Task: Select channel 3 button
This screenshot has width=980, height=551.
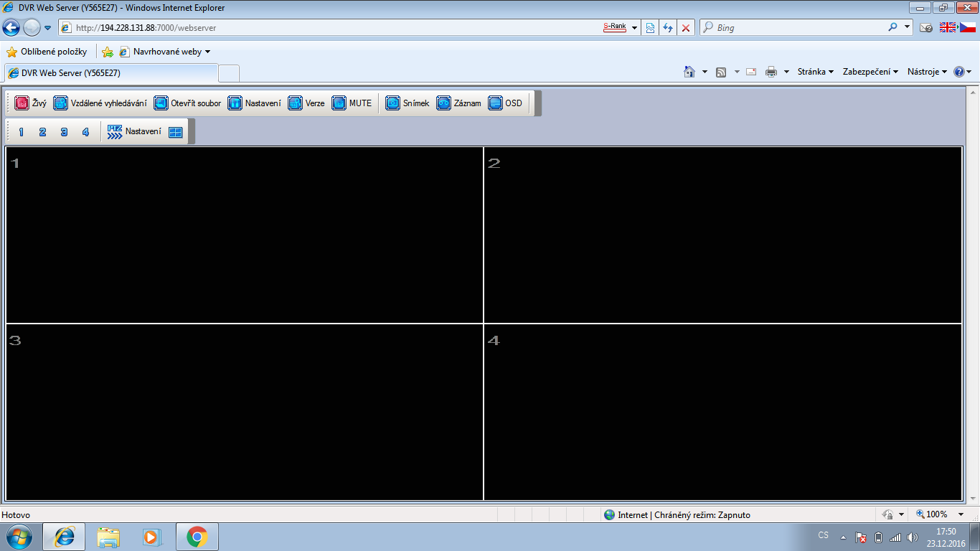Action: coord(65,132)
